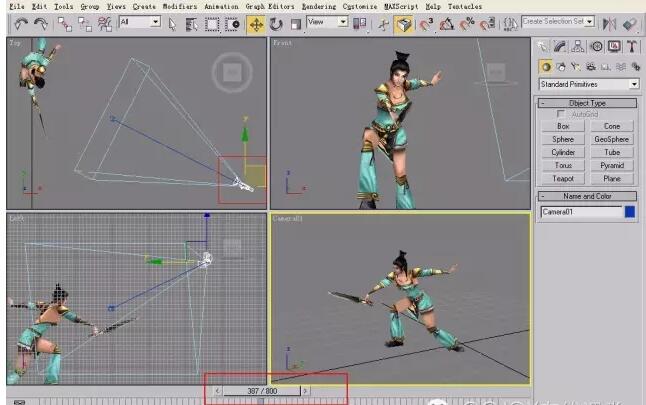Select the Systems create category icon
646x405 pixels.
(636, 66)
